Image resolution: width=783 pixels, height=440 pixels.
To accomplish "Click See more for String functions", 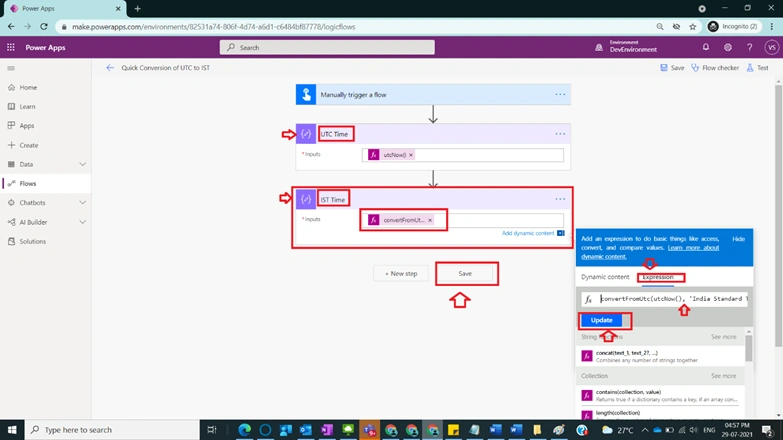I will click(724, 337).
